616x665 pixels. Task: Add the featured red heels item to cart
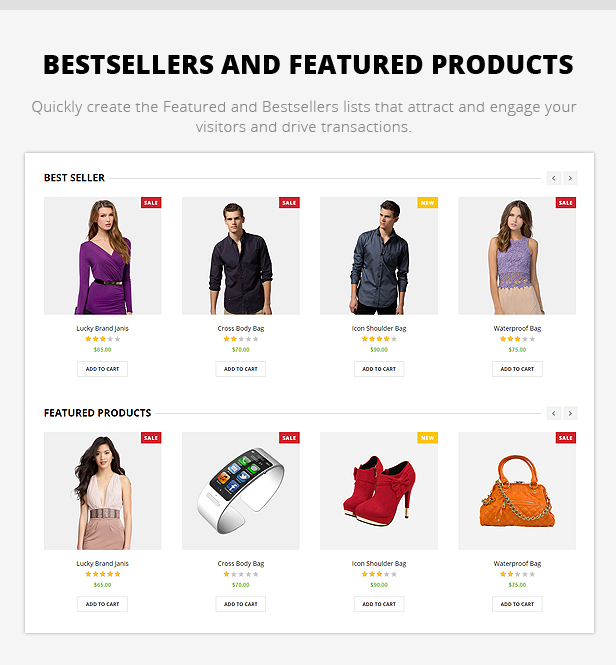(x=379, y=604)
